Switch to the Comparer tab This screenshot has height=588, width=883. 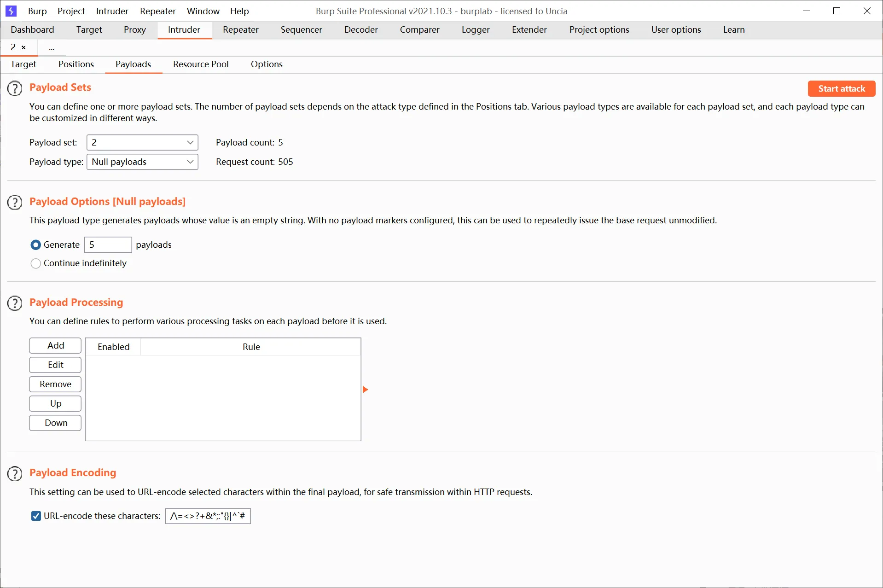420,30
